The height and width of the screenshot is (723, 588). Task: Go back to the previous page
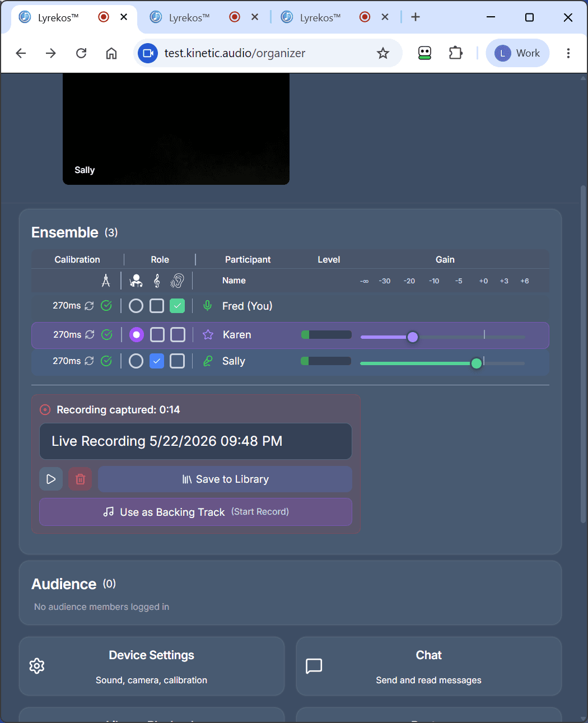pyautogui.click(x=21, y=53)
